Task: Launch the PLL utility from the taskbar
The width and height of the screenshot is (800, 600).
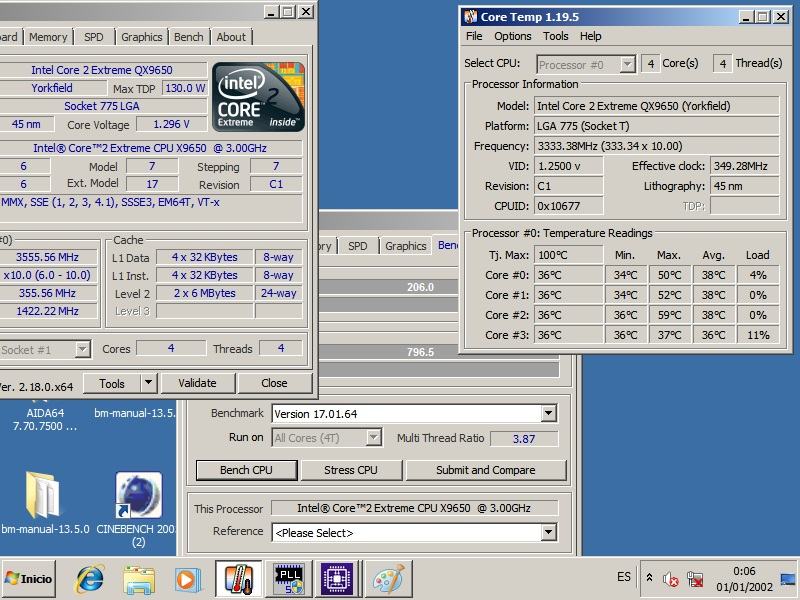Action: coord(288,578)
